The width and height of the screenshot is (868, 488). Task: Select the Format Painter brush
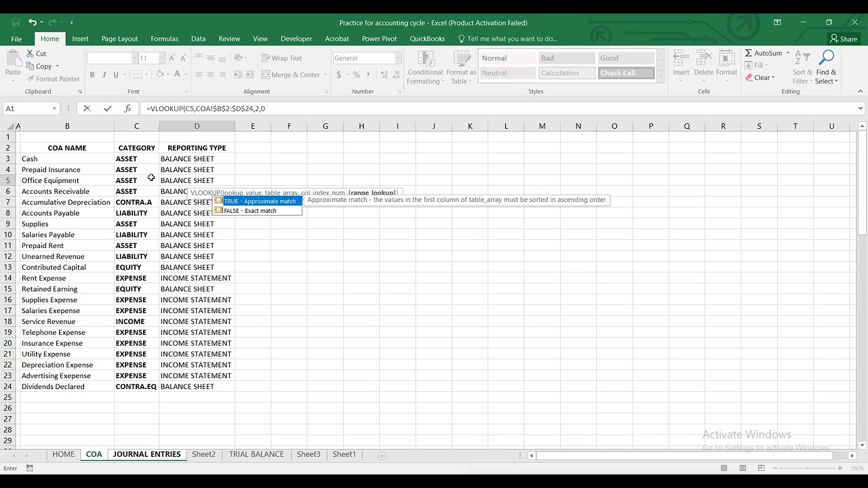click(53, 79)
